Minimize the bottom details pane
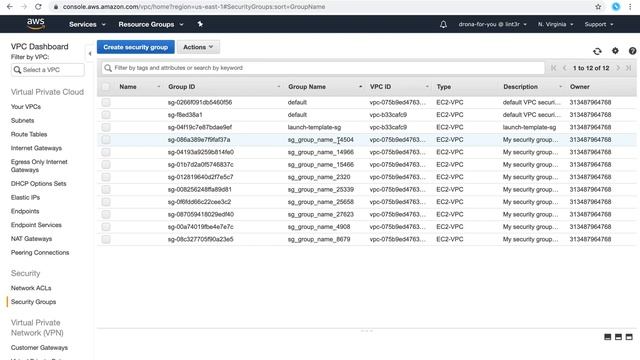Viewport: 640px width, 360px height. point(607,337)
